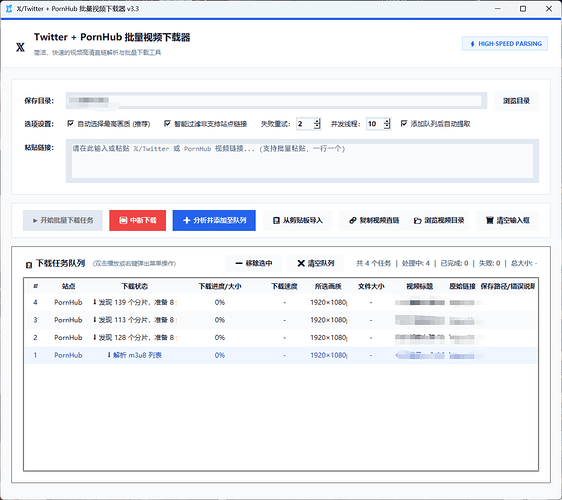Minimize the downloader window
Screen dimensions: 562x500
click(497, 9)
